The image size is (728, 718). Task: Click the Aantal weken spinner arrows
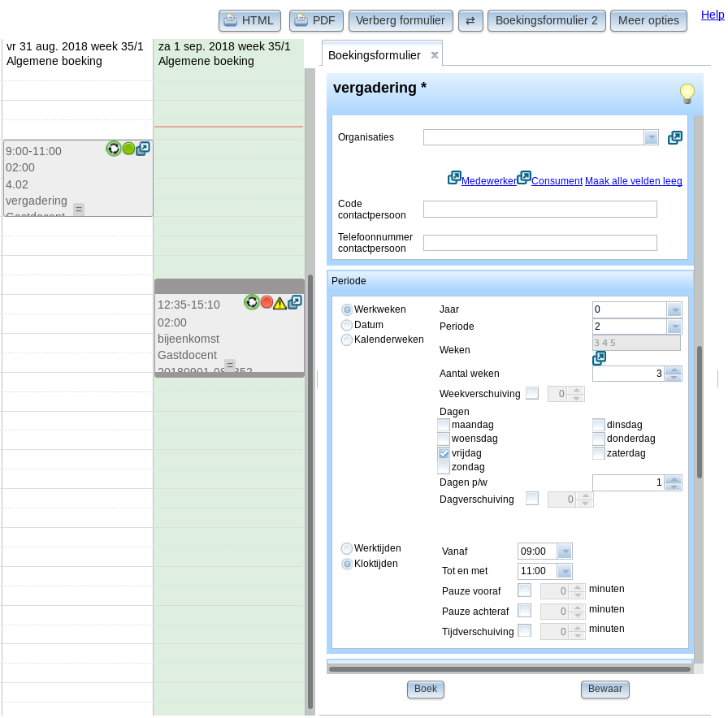click(674, 374)
